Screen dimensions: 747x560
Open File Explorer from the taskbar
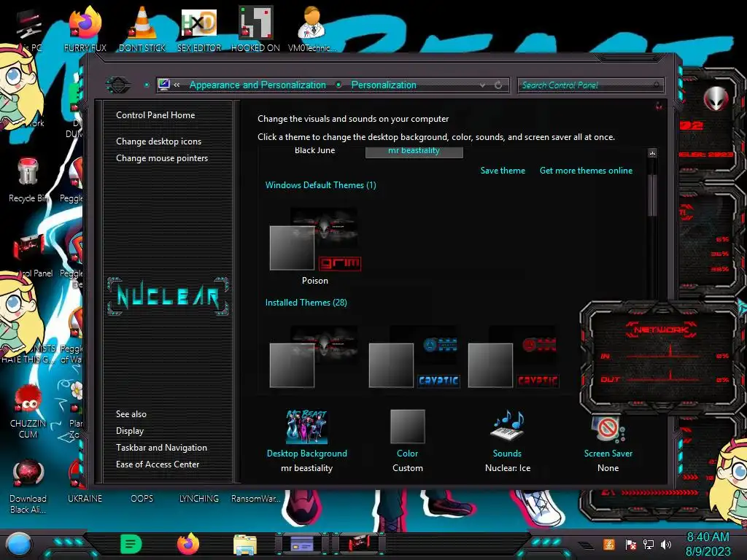(245, 544)
